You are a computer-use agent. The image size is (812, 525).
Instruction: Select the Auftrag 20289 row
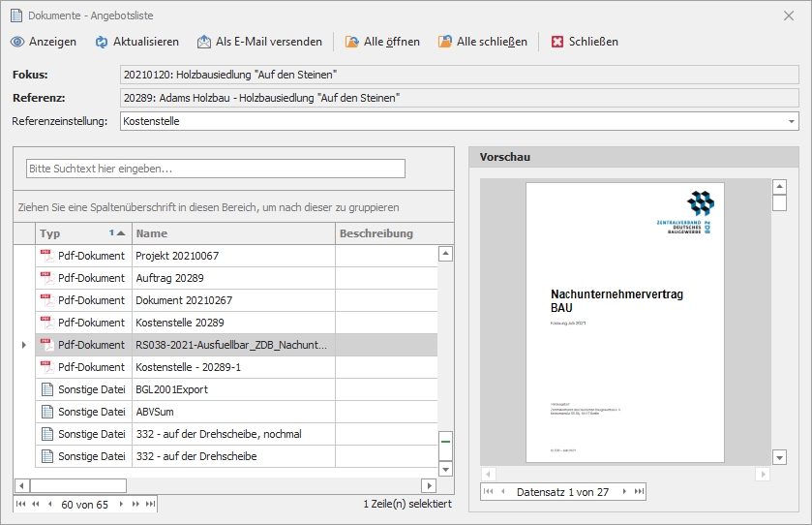[232, 278]
